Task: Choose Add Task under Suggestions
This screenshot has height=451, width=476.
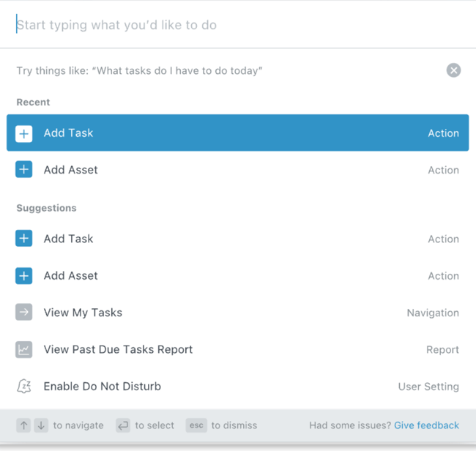Action: (238, 239)
